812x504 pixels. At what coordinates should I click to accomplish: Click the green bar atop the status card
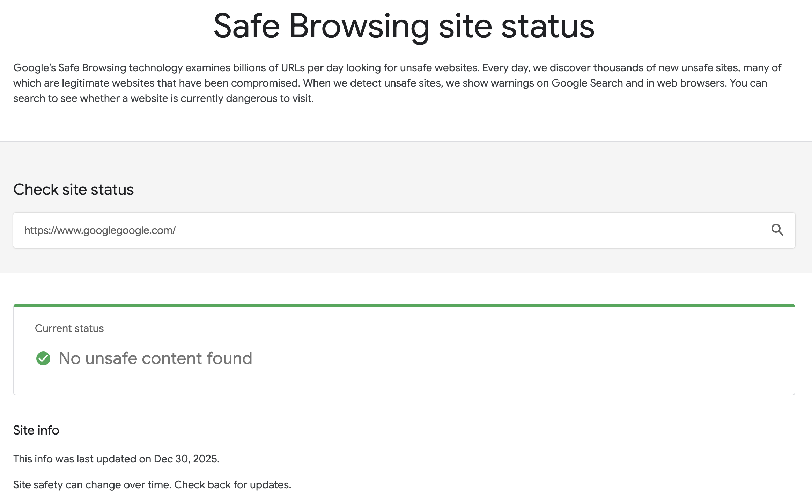click(x=404, y=305)
